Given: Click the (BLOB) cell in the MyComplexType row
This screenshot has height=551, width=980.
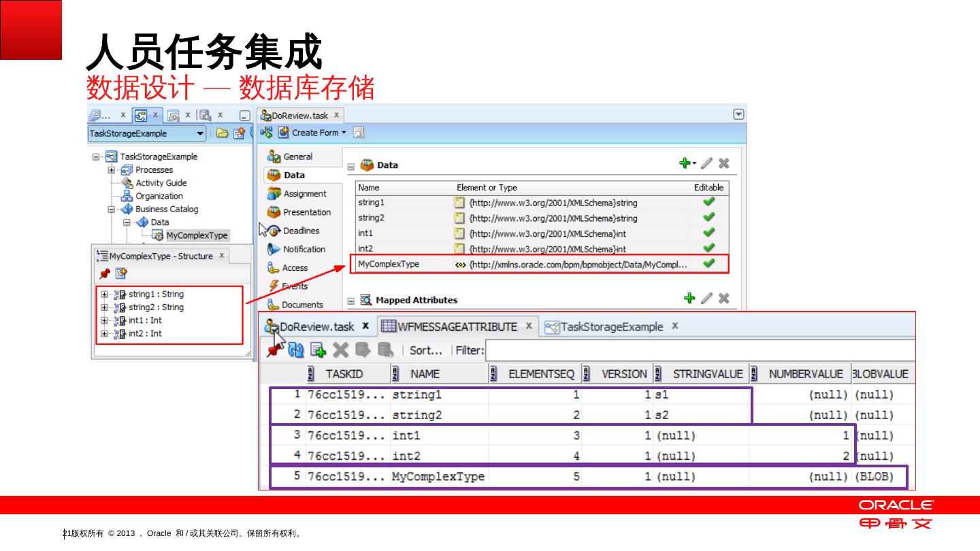Looking at the screenshot, I should 874,477.
